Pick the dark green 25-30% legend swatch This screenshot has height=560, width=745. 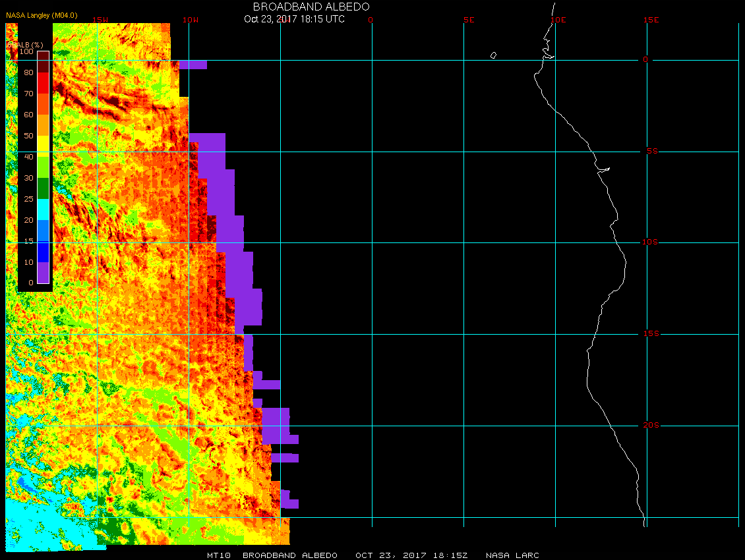pyautogui.click(x=44, y=188)
